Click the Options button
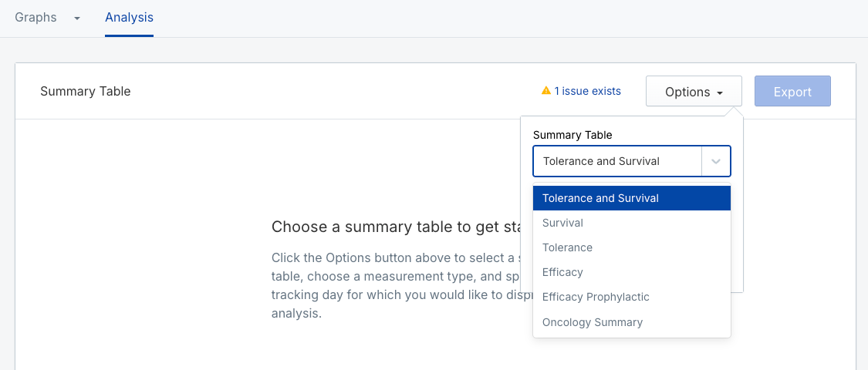 [x=693, y=92]
